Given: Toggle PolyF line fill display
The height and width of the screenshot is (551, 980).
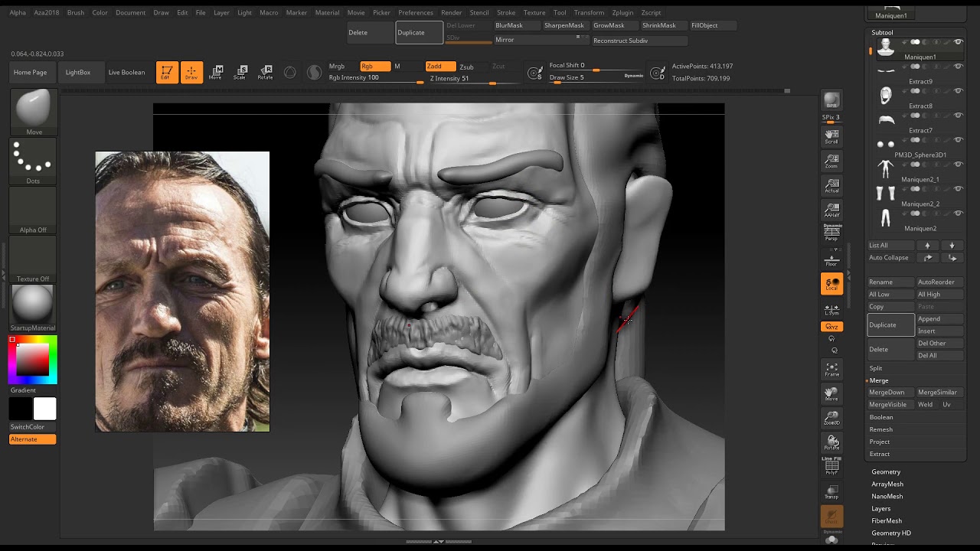Looking at the screenshot, I should pyautogui.click(x=831, y=467).
